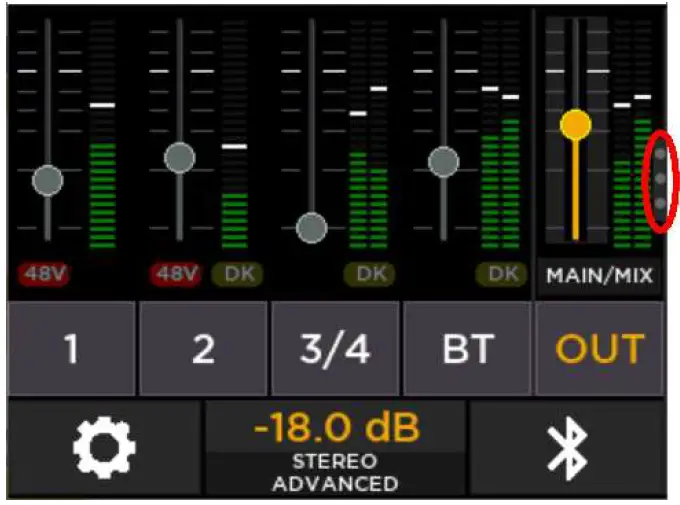Toggle the DK ducker on channel 3/4
The width and height of the screenshot is (680, 505).
[369, 274]
